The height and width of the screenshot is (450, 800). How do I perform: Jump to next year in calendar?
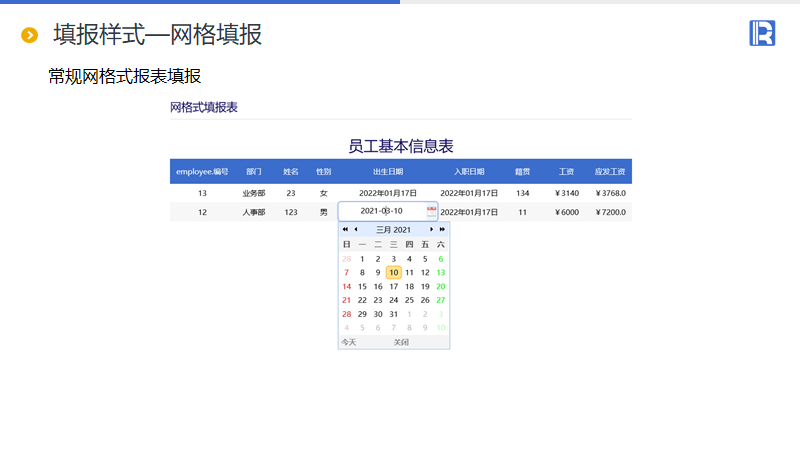[442, 230]
